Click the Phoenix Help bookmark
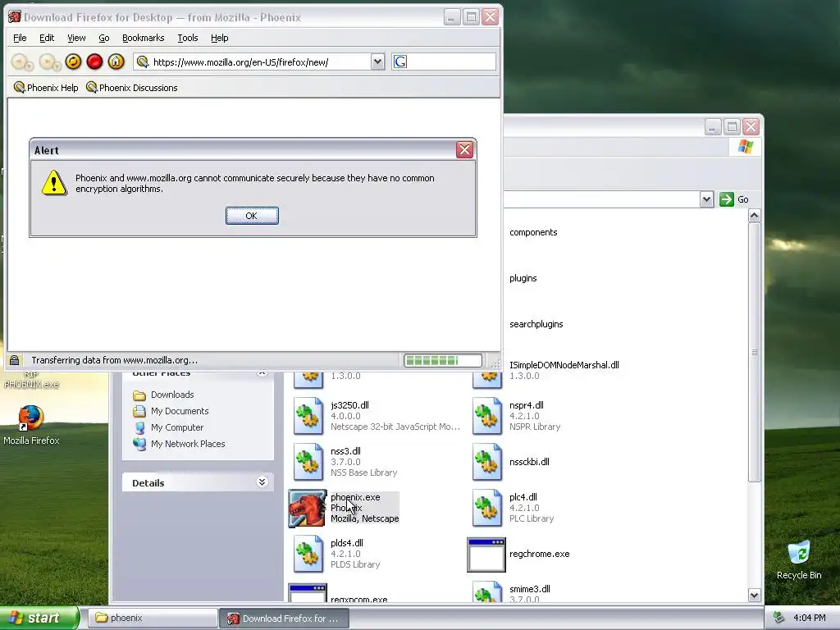Screen dimensions: 840x630 click(46, 87)
